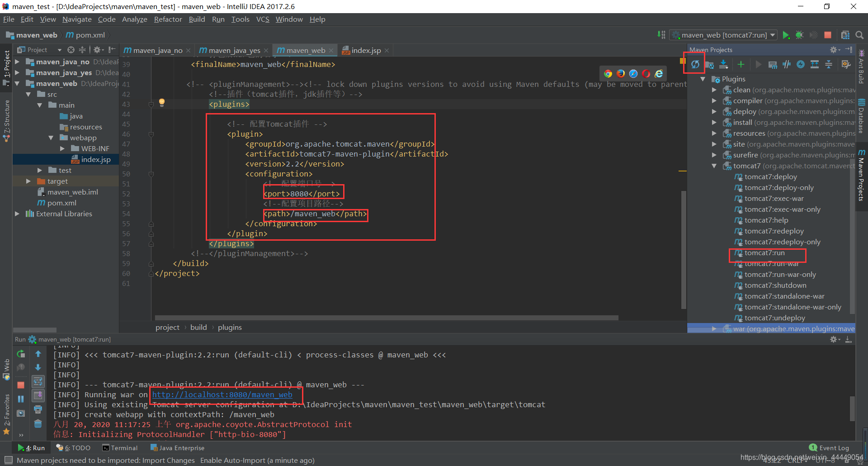
Task: Expand the compiler plugin in Maven tree
Action: (x=714, y=100)
